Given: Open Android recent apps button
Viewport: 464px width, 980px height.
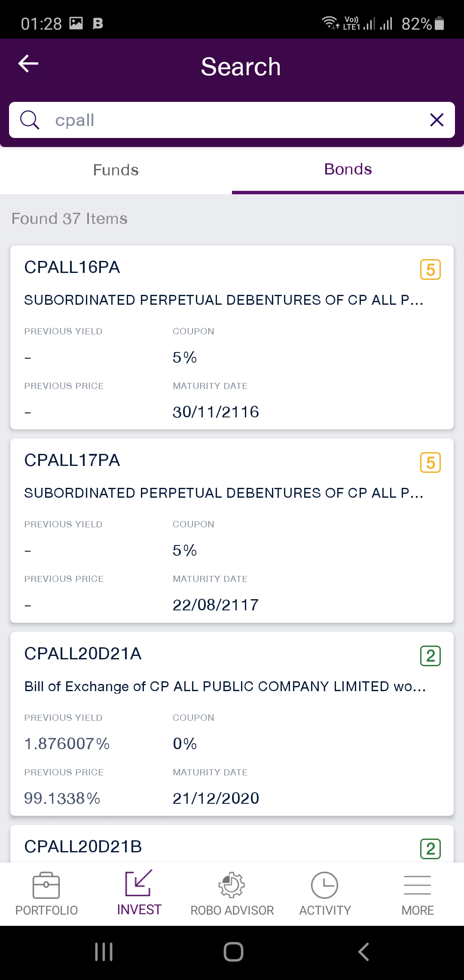Looking at the screenshot, I should (104, 952).
